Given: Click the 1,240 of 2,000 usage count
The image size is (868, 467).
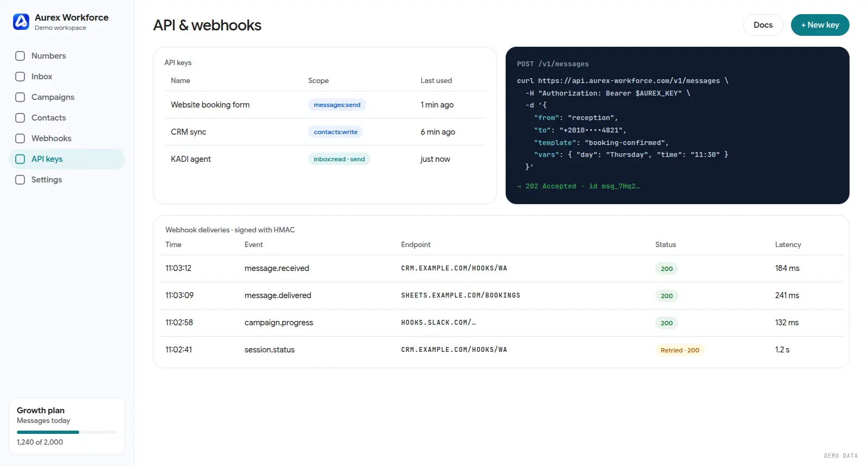Looking at the screenshot, I should point(40,442).
